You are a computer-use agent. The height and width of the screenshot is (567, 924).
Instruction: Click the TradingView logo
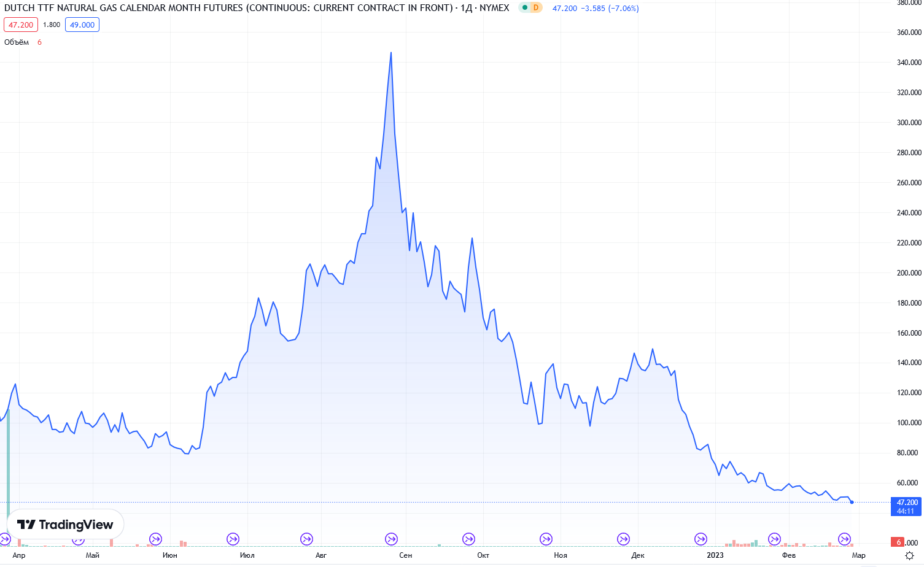point(65,525)
